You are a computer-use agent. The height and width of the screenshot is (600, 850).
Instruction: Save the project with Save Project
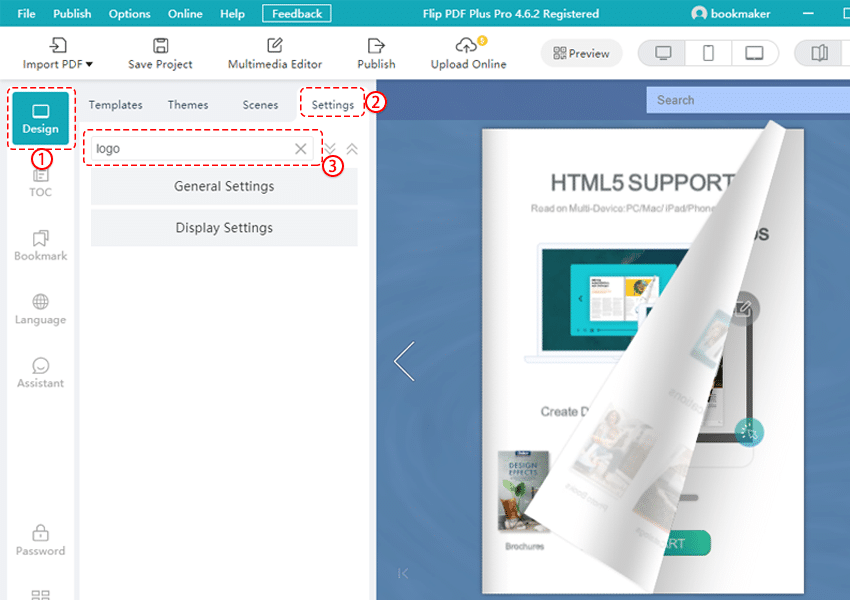pos(160,54)
